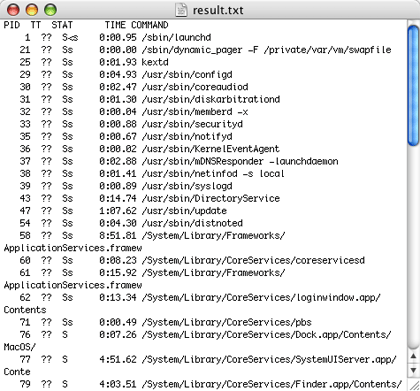Click the empty scrollbar track below thumb
Screen dimensions: 420x391
click(x=413, y=247)
